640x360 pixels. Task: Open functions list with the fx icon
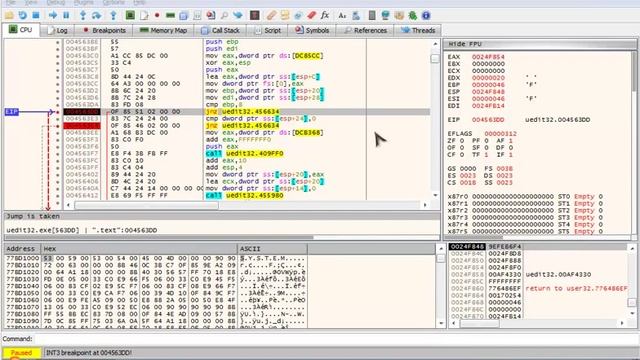325,16
